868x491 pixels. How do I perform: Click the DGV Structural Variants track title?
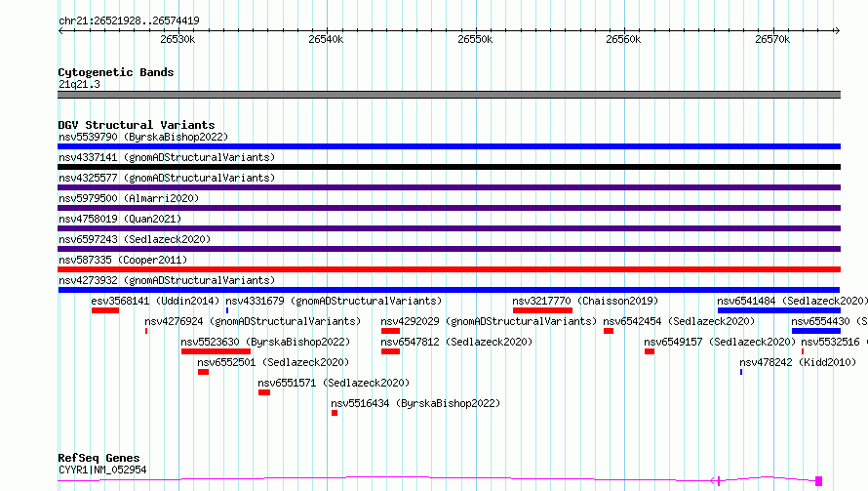pos(137,125)
